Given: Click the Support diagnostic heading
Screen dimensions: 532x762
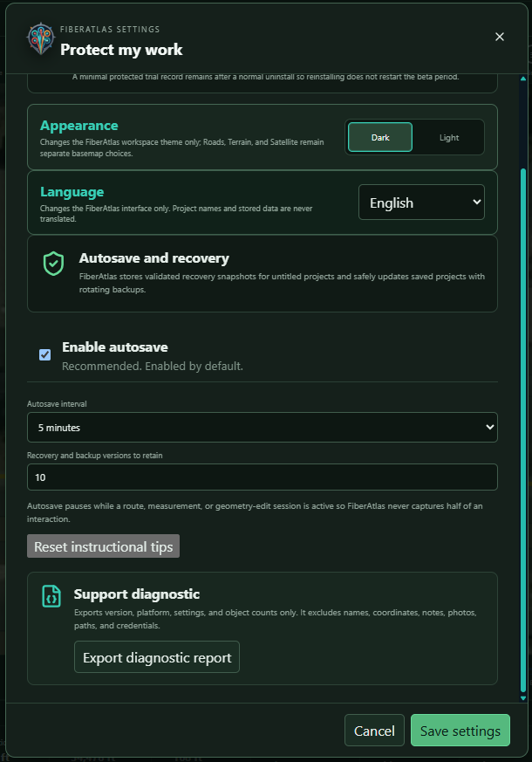Looking at the screenshot, I should pos(136,594).
